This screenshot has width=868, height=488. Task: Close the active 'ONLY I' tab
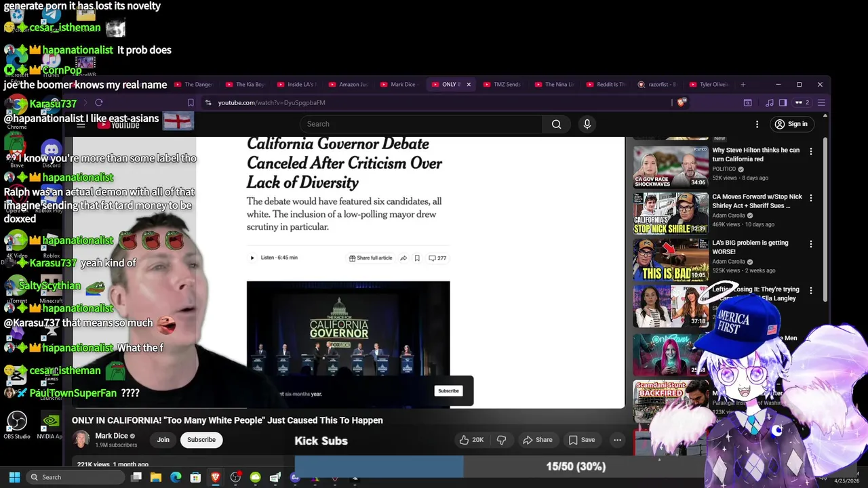pos(468,85)
